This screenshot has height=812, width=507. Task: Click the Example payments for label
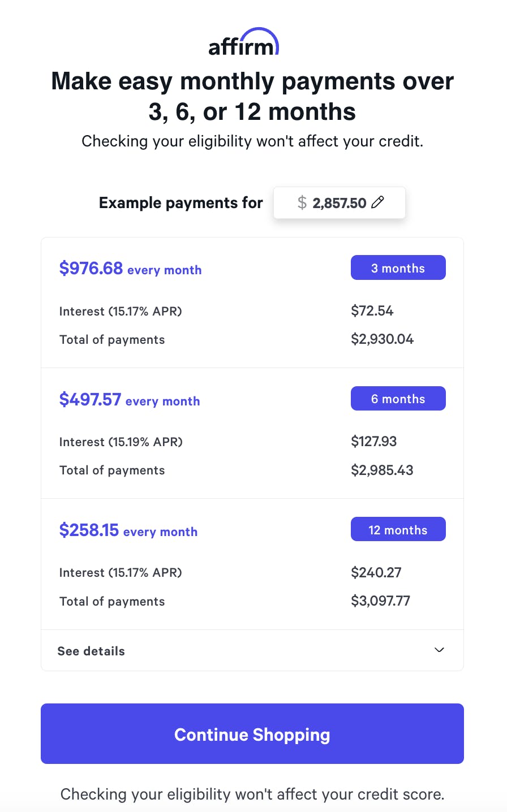tap(181, 203)
